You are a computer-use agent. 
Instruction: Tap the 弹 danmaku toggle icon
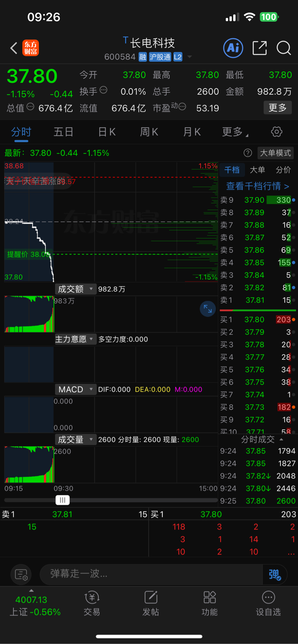275,574
